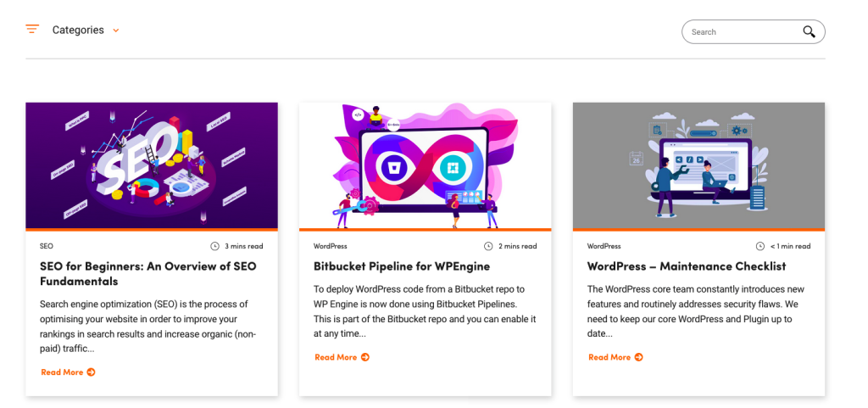Click the clock icon beside 3 mins read

point(214,246)
